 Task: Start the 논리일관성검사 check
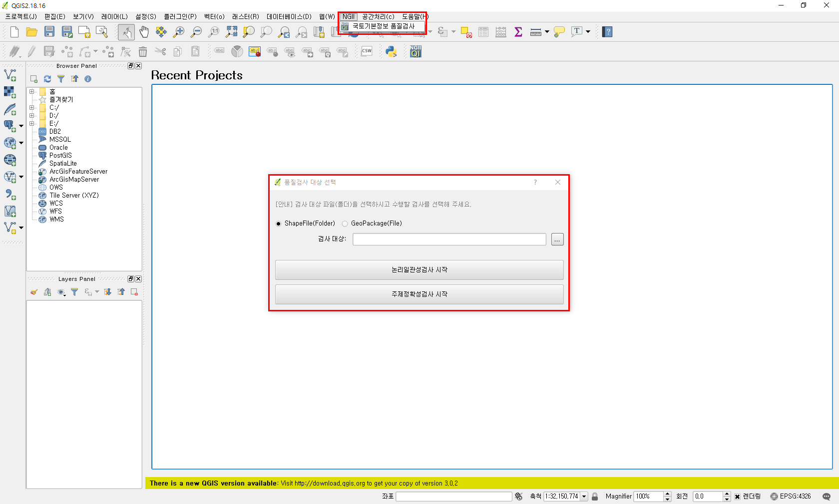(x=419, y=270)
